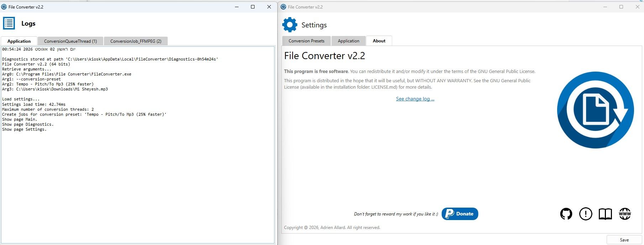Click 'Create jobs for conversion preset' log line
This screenshot has height=245, width=644.
[x=84, y=114]
